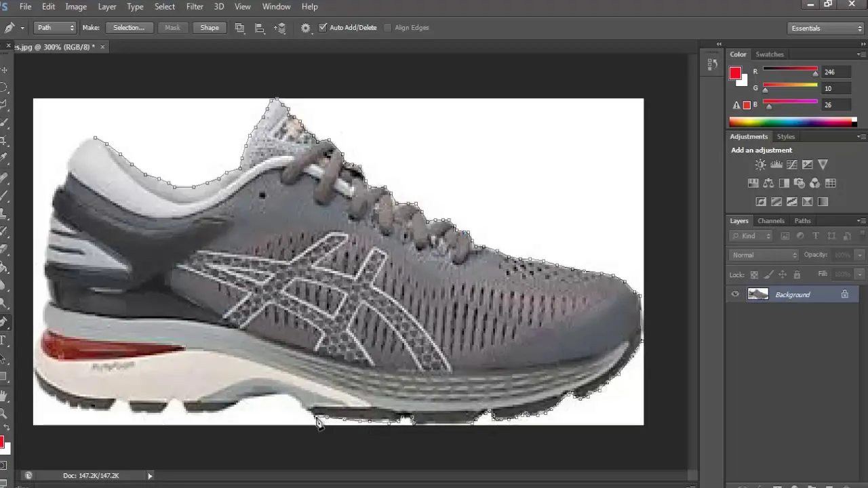Open path arrangement icon
The width and height of the screenshot is (868, 488).
pos(279,28)
